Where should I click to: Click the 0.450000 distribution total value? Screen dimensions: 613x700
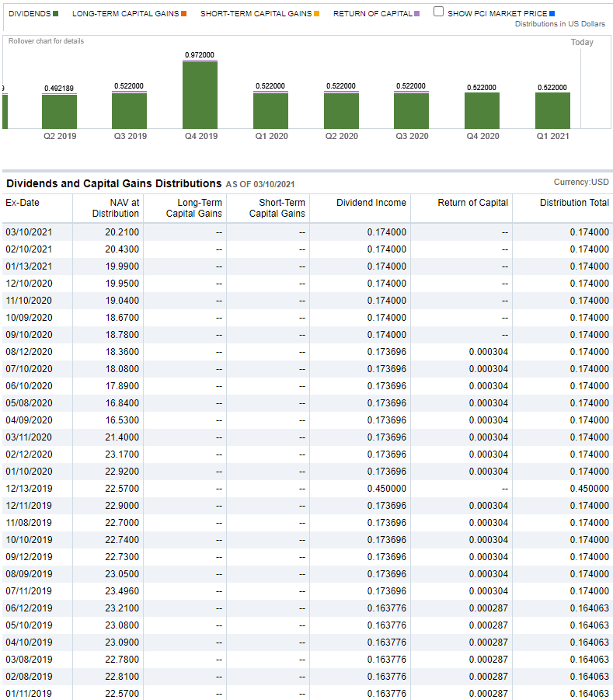click(590, 489)
